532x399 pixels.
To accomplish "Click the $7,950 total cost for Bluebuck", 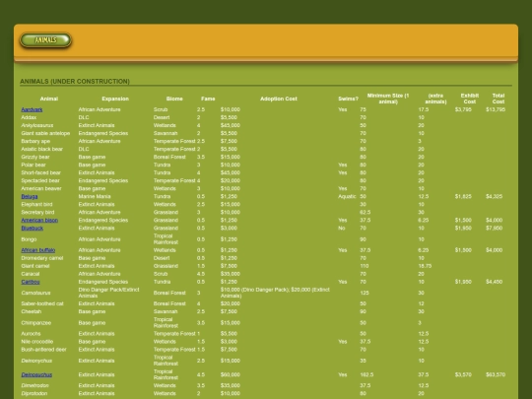I will coord(494,228).
